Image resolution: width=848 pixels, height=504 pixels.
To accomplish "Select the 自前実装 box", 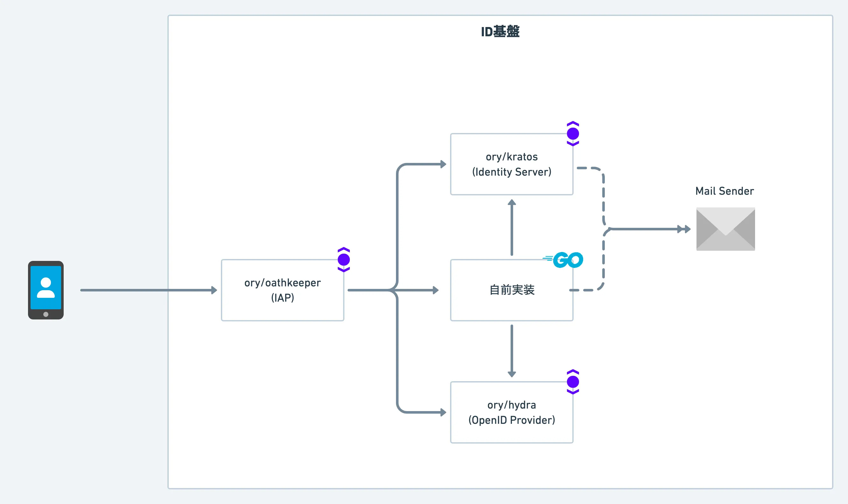I will coord(512,290).
